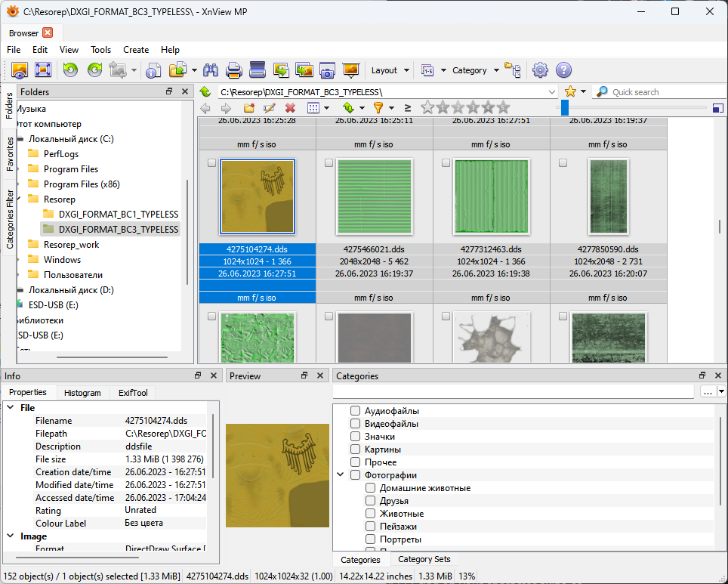Click the binoculars search icon
Screen dimensions: 728x584
click(211, 70)
